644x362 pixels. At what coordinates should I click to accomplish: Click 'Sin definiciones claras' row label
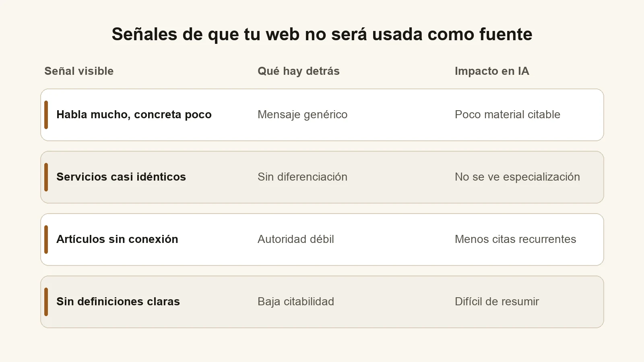[x=118, y=302]
